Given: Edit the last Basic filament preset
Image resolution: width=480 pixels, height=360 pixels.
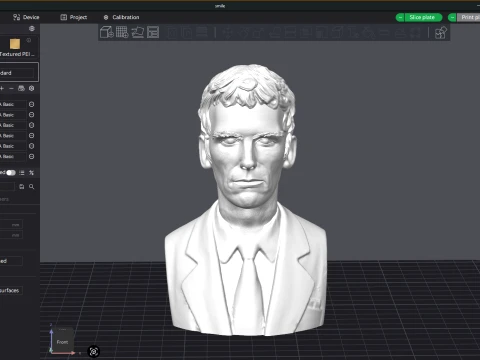Looking at the screenshot, I should (x=32, y=156).
